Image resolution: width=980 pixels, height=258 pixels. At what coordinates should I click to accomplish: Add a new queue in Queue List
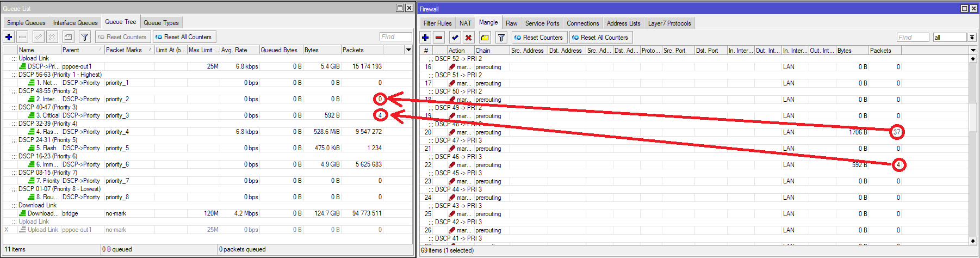click(9, 37)
